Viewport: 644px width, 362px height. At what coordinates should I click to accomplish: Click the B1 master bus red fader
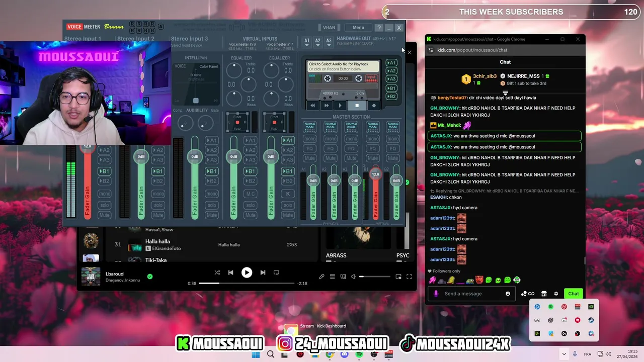coord(375,174)
